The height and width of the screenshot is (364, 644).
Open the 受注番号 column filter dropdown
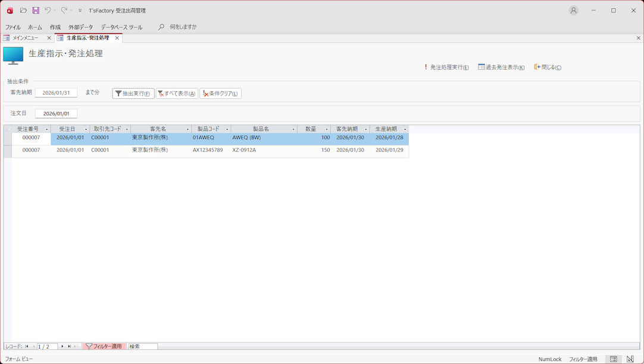(47, 129)
